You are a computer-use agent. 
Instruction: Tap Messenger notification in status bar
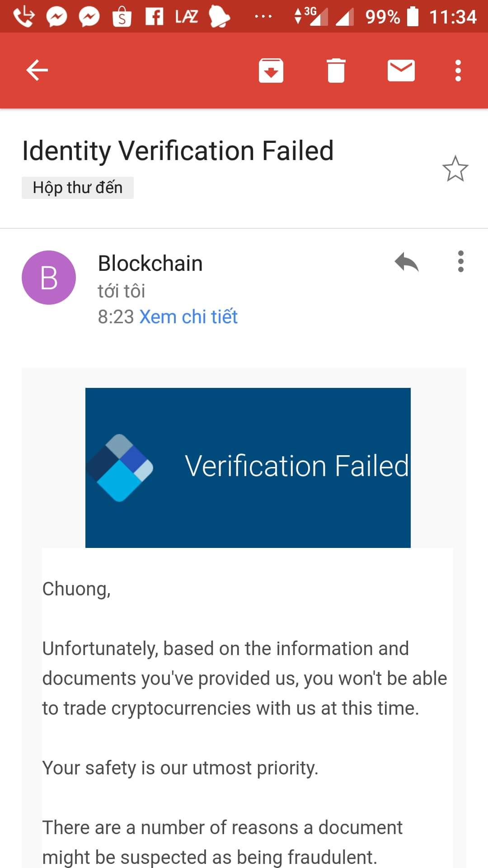pyautogui.click(x=57, y=17)
